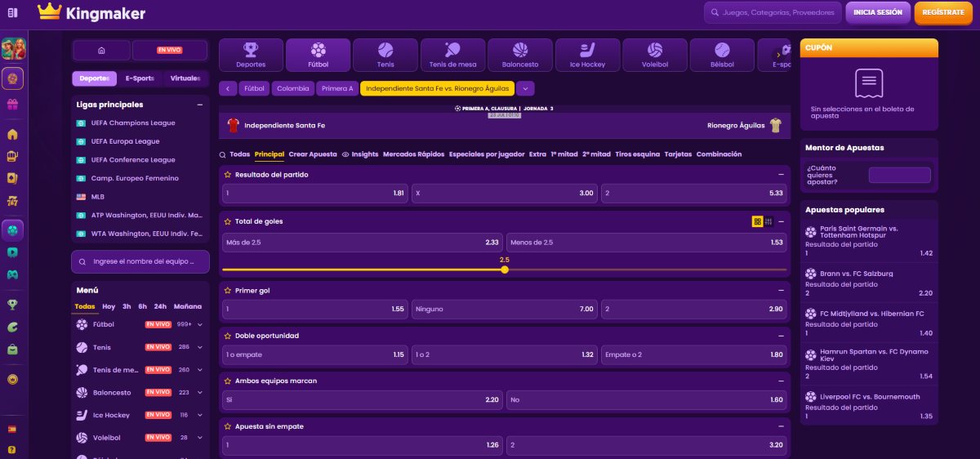Expand the match selector dropdown chevron

tap(525, 88)
